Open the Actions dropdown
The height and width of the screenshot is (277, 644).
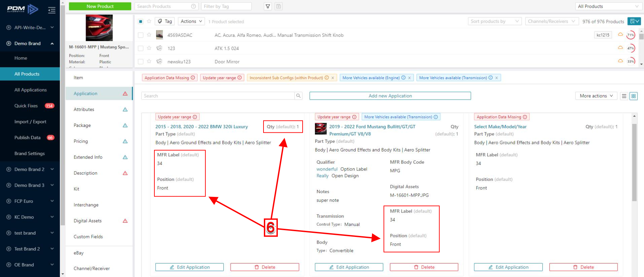[x=191, y=21]
